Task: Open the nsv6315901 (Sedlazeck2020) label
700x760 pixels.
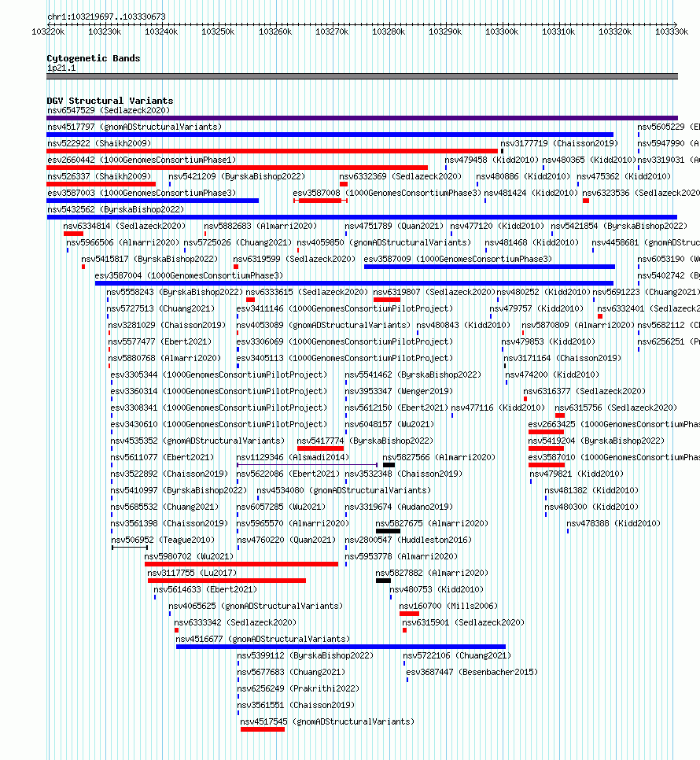Action: coord(463,622)
